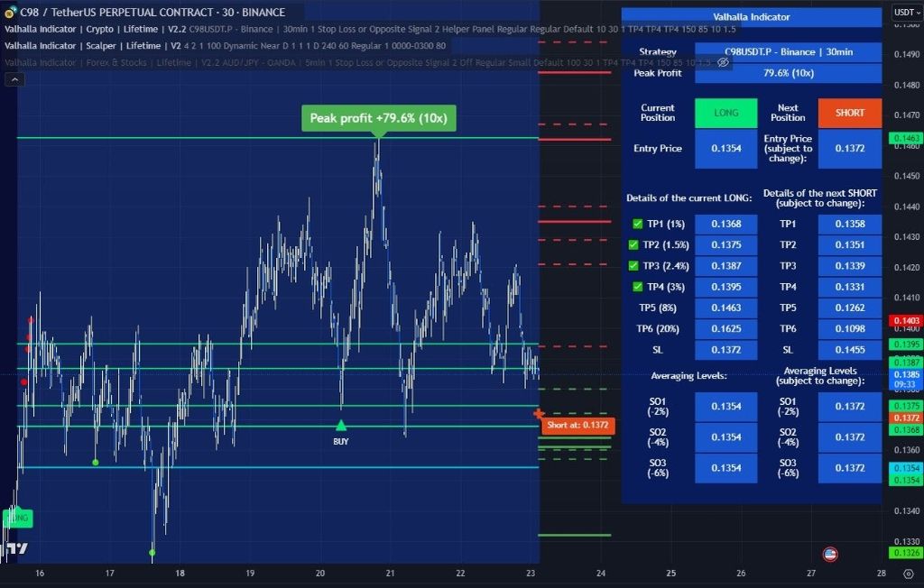The image size is (924, 588).
Task: Click the orange 0.1372 price axis label
Action: click(906, 418)
